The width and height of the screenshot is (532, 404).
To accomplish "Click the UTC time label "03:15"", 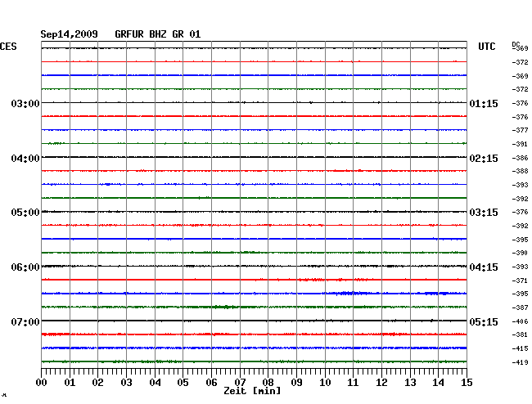I will (484, 213).
